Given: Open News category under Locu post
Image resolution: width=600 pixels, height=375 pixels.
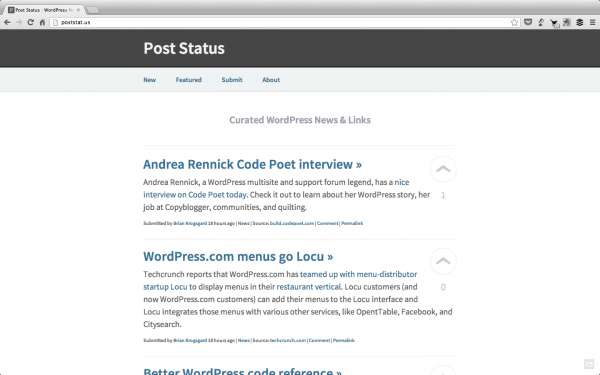Looking at the screenshot, I should pyautogui.click(x=244, y=340).
